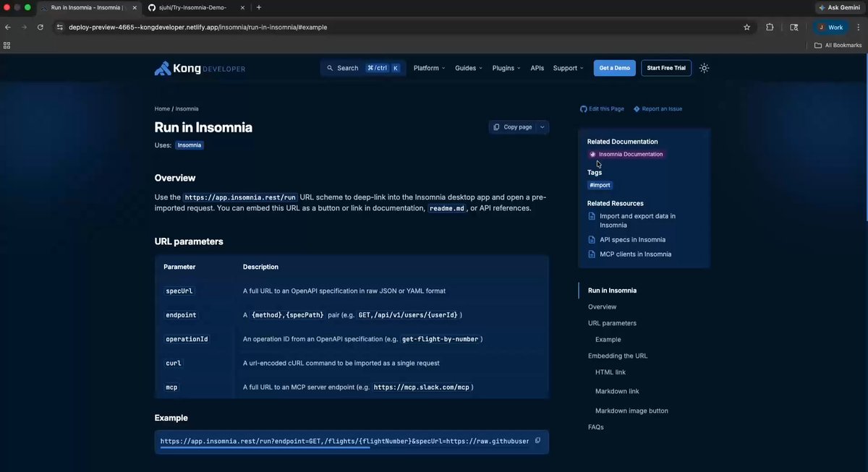868x472 pixels.
Task: Jump to HTML link section
Action: click(x=610, y=372)
